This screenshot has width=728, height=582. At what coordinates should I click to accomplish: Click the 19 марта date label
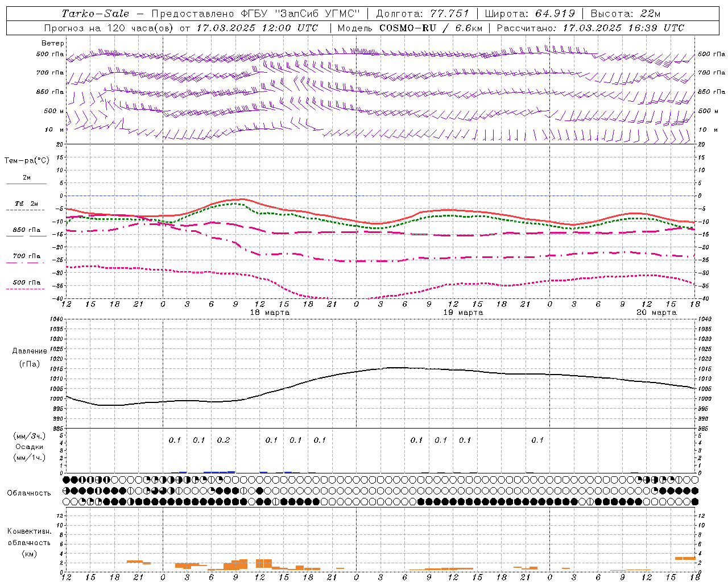[464, 313]
